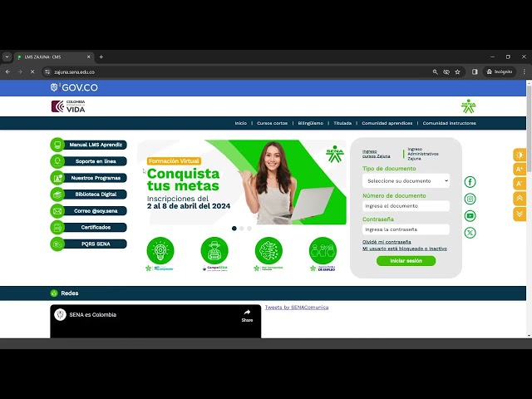
Task: Select third carousel dot indicator
Action: tap(249, 229)
